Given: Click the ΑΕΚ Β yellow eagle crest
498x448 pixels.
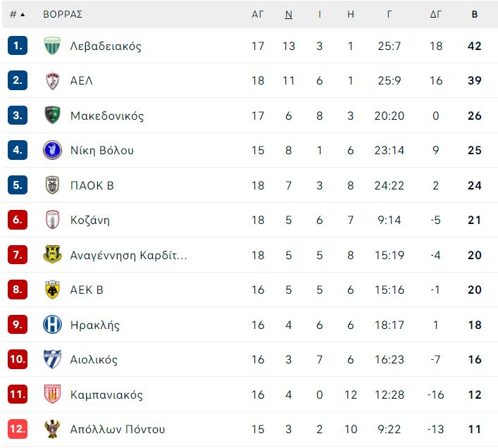Looking at the screenshot, I should [52, 290].
